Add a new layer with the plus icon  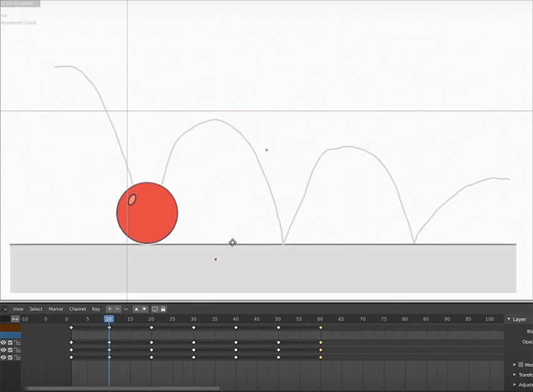110,309
